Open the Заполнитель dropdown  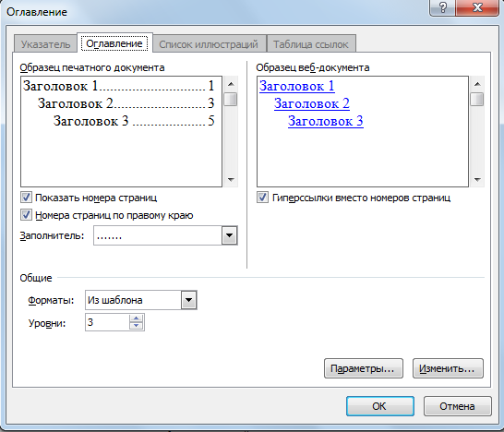229,235
